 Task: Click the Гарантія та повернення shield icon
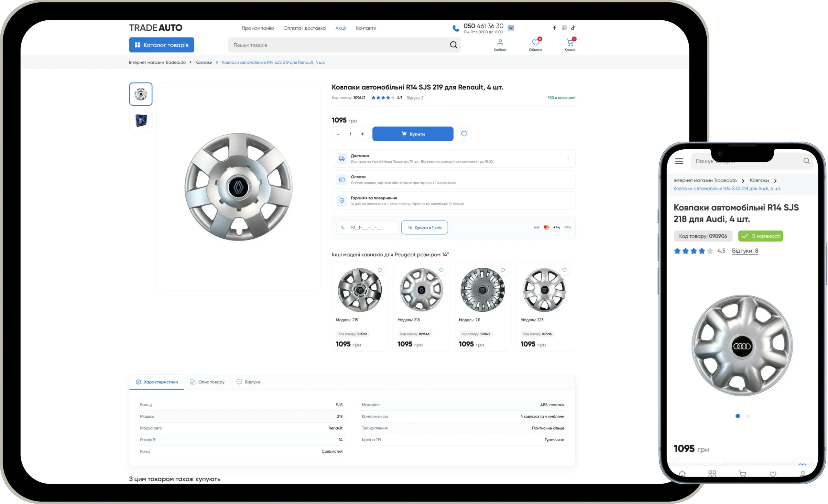click(x=342, y=200)
